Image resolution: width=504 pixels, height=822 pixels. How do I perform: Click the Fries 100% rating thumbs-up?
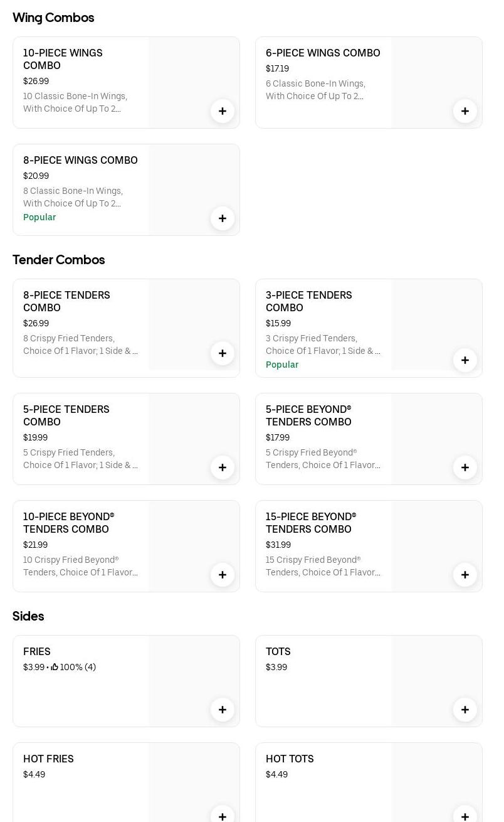tap(55, 668)
